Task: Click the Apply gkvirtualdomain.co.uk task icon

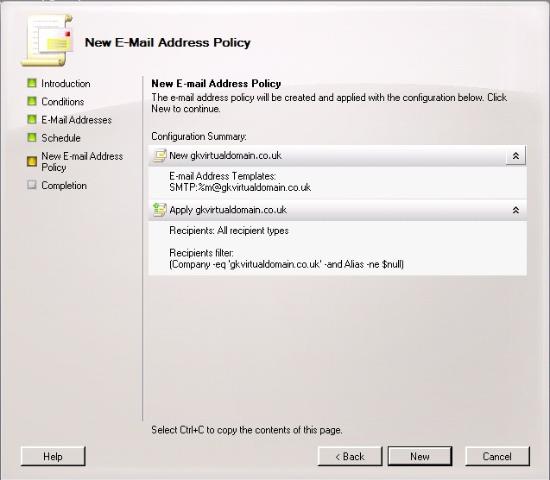Action: click(160, 210)
